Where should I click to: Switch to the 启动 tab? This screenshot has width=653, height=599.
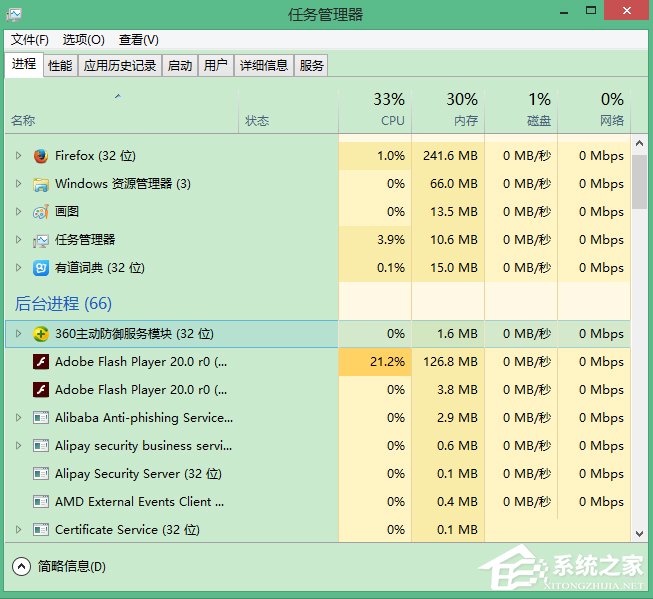coord(180,66)
